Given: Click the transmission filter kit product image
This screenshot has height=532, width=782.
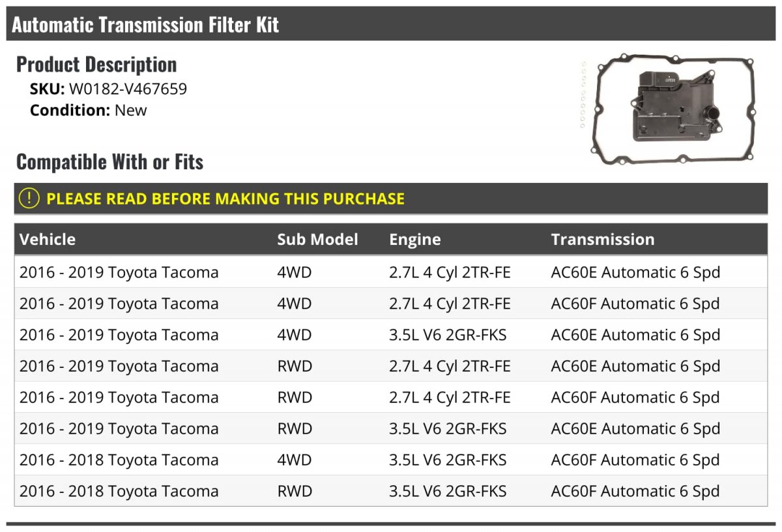Looking at the screenshot, I should click(669, 109).
